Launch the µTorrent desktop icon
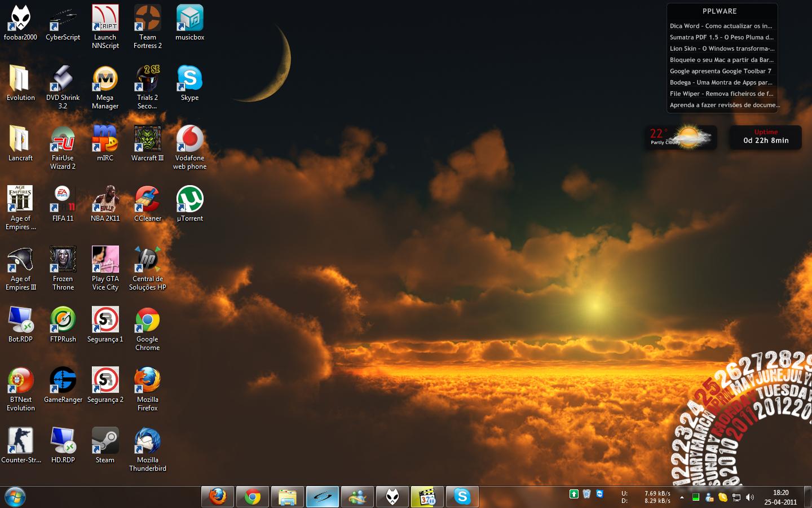Viewport: 812px width, 508px height. coord(190,204)
